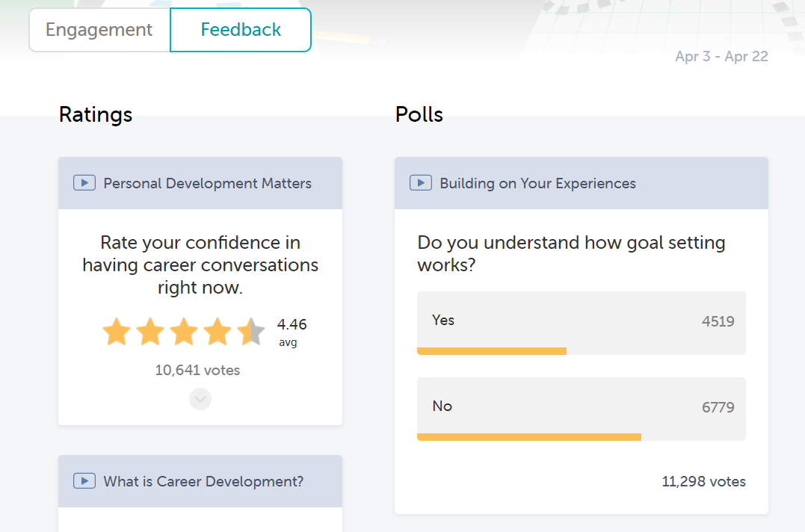Click the half-filled fifth rating star
This screenshot has width=805, height=532.
click(251, 331)
